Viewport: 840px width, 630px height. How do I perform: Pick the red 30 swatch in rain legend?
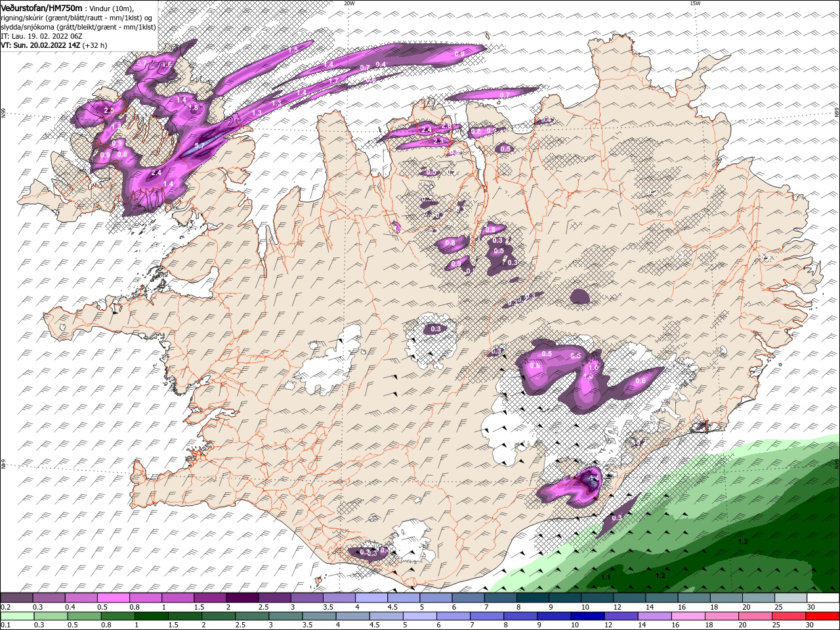(x=822, y=616)
